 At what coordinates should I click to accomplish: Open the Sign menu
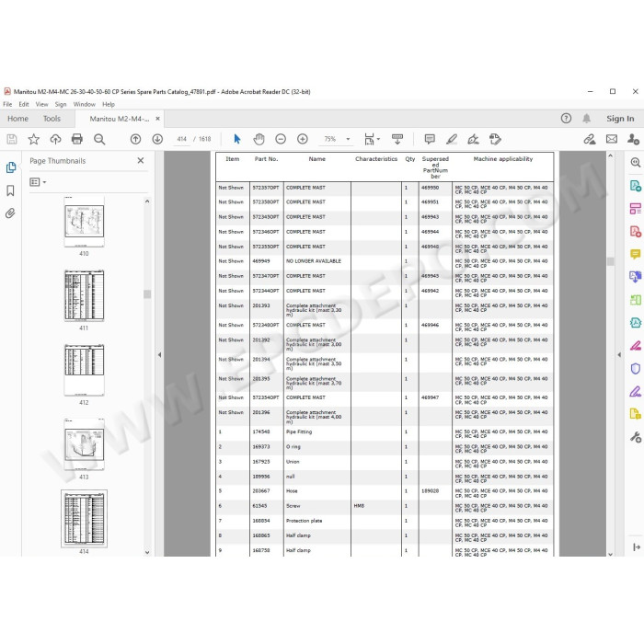tap(61, 104)
